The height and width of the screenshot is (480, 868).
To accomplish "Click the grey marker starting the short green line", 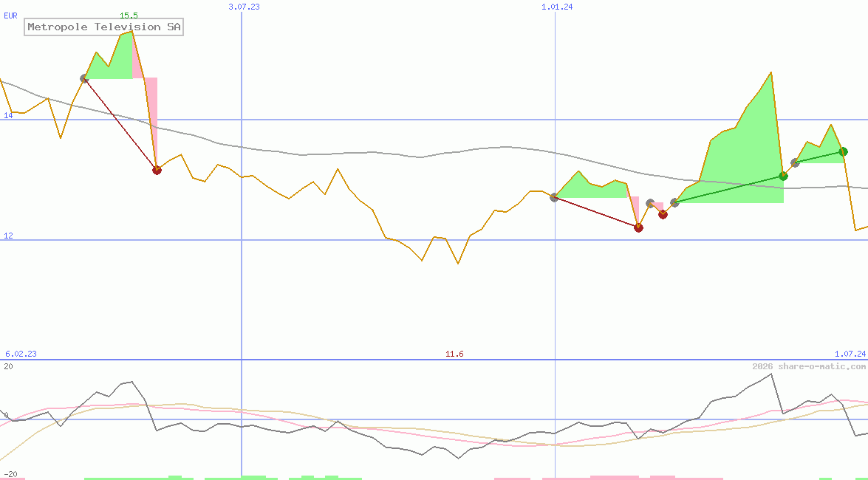I will tap(795, 162).
